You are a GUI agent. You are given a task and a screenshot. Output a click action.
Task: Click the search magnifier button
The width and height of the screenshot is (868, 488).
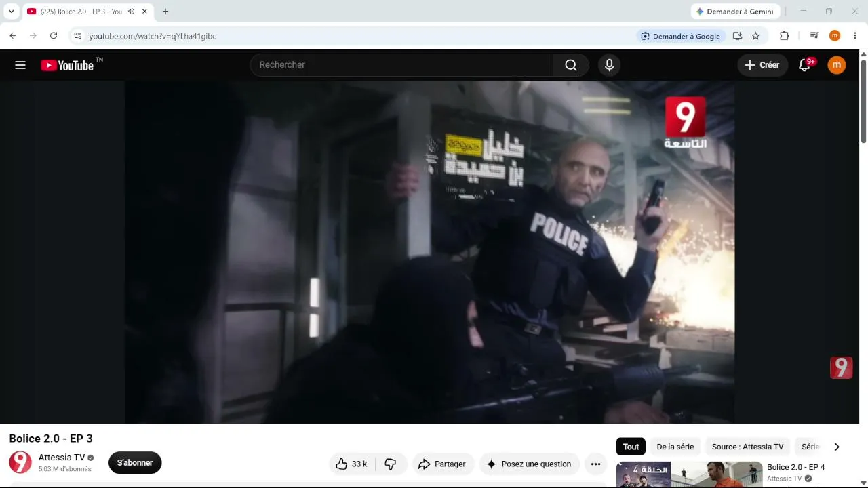(571, 65)
